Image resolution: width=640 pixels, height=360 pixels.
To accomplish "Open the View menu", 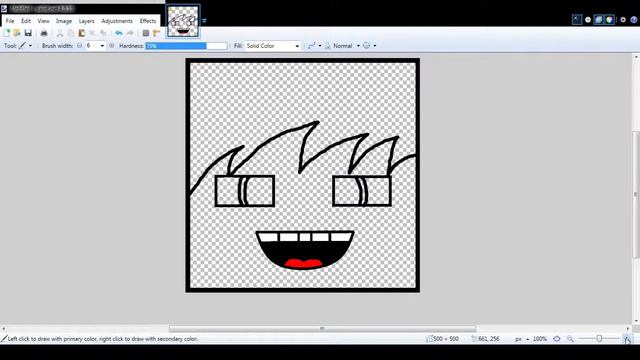I will (43, 21).
